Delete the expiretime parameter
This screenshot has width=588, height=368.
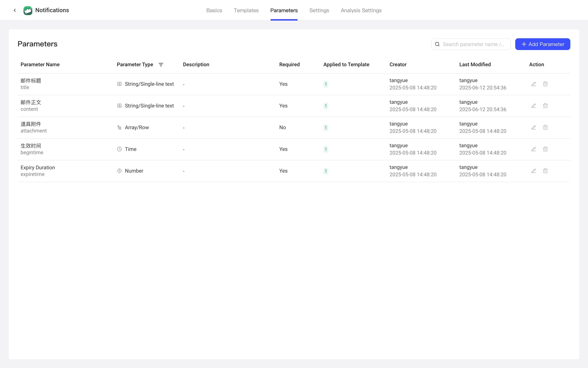[x=545, y=171]
